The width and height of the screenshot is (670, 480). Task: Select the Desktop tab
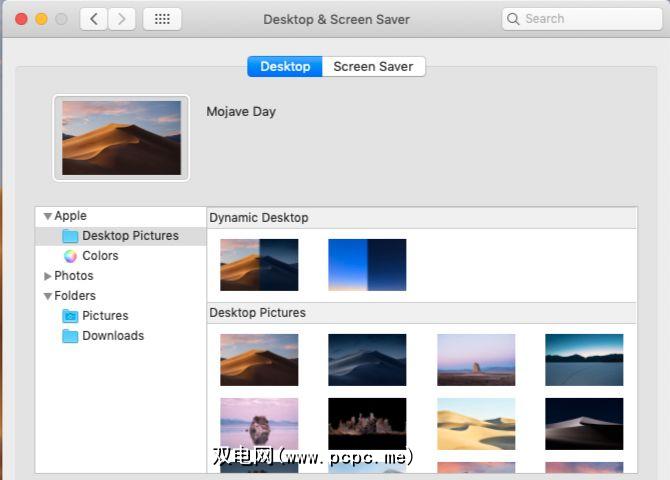pyautogui.click(x=285, y=67)
